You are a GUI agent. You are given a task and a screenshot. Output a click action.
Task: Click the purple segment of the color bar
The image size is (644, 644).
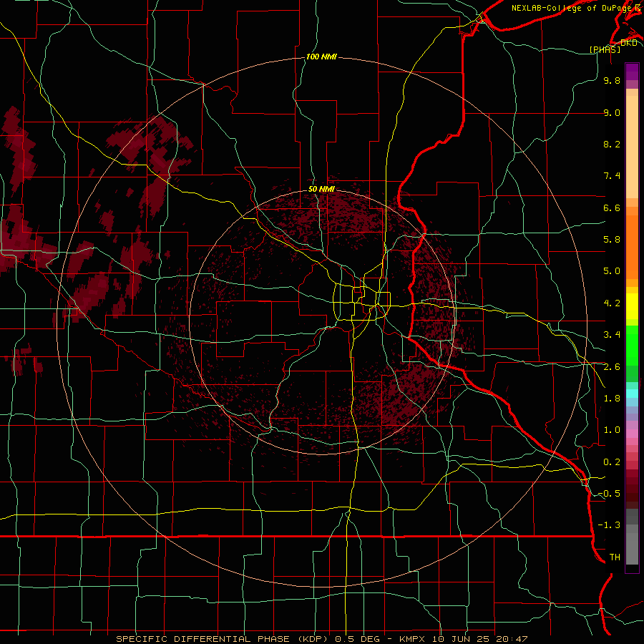632,72
